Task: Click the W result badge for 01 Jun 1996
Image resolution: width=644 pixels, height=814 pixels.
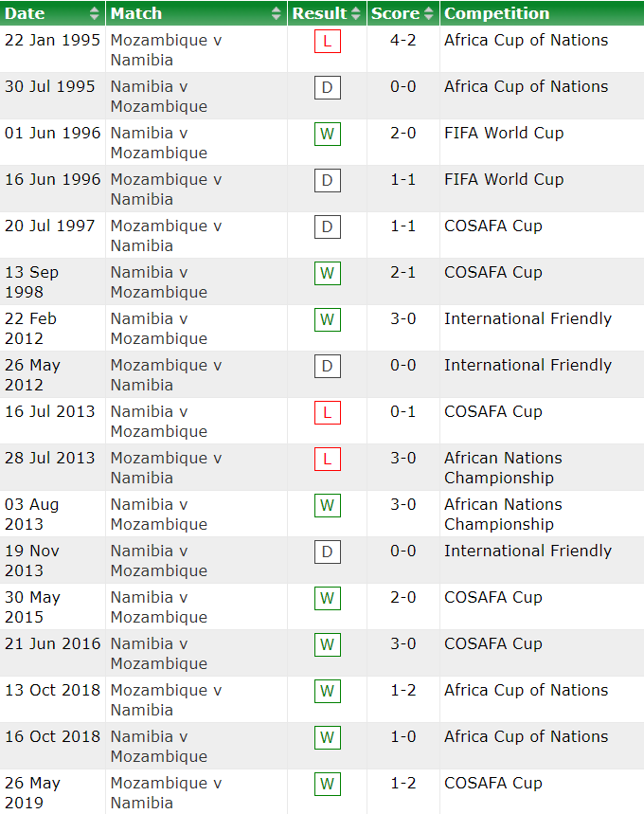Action: [x=327, y=135]
